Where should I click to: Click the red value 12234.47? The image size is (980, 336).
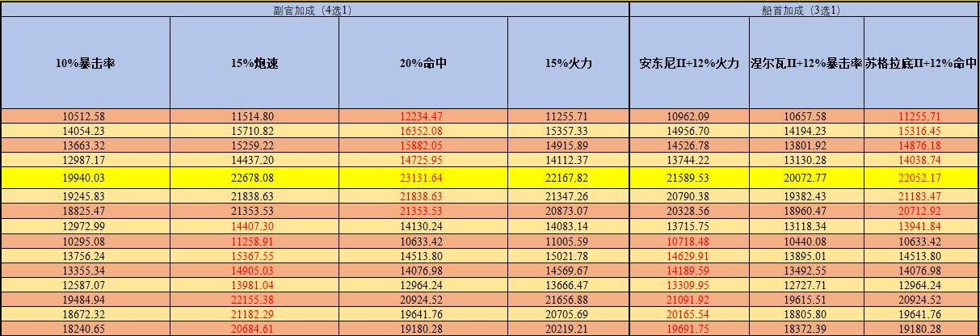coord(423,116)
